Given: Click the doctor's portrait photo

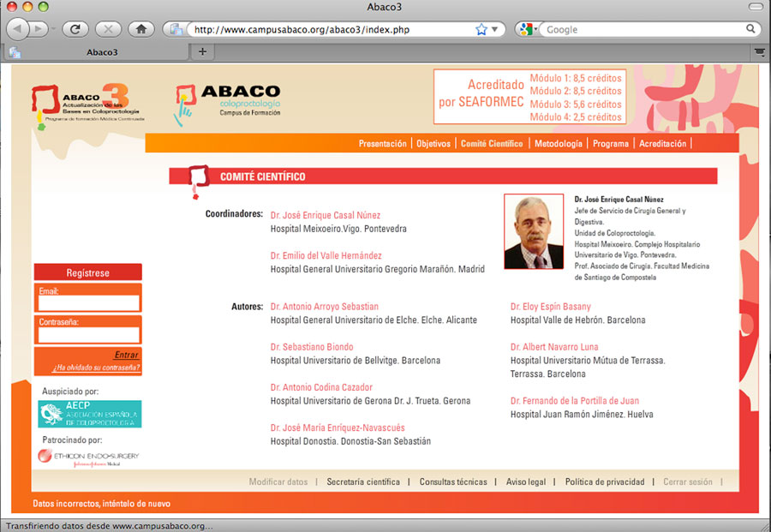Looking at the screenshot, I should click(x=534, y=231).
